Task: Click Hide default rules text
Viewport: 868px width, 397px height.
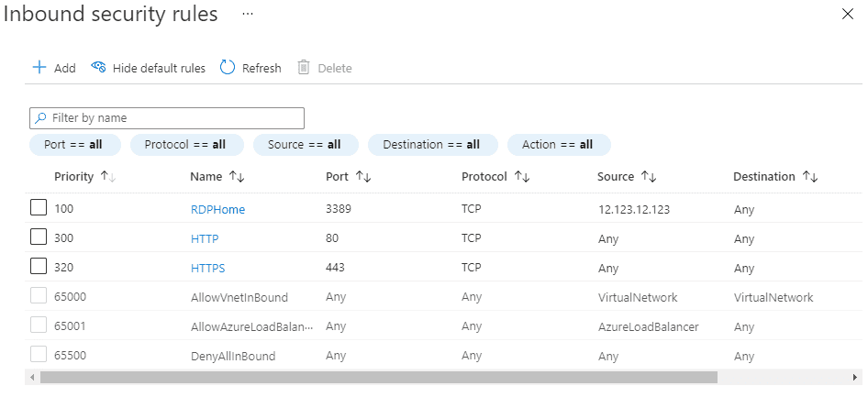Action: tap(159, 68)
